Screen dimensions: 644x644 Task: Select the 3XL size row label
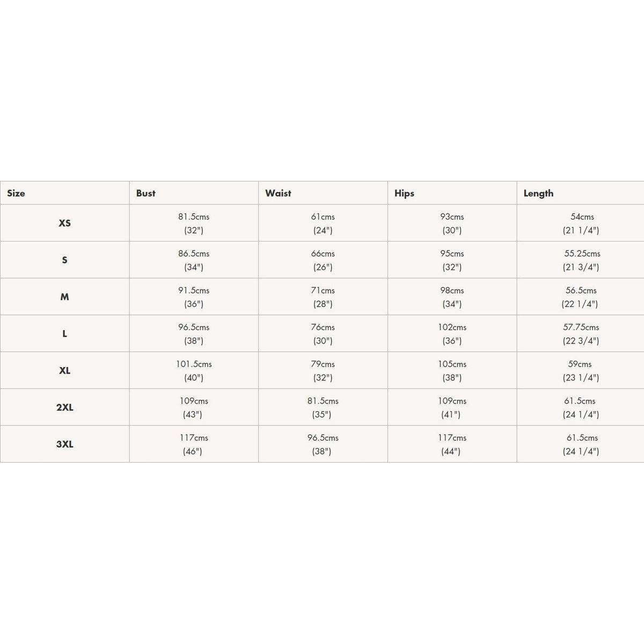click(64, 444)
